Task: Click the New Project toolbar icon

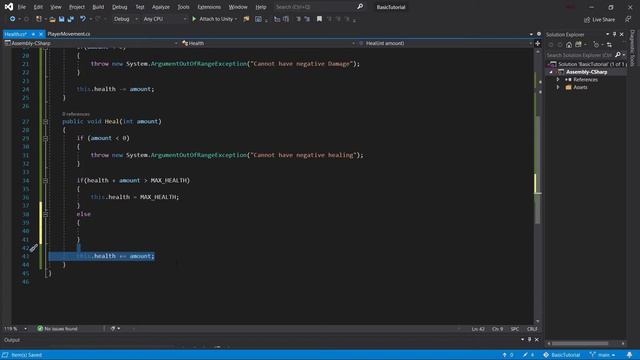Action: [x=39, y=19]
